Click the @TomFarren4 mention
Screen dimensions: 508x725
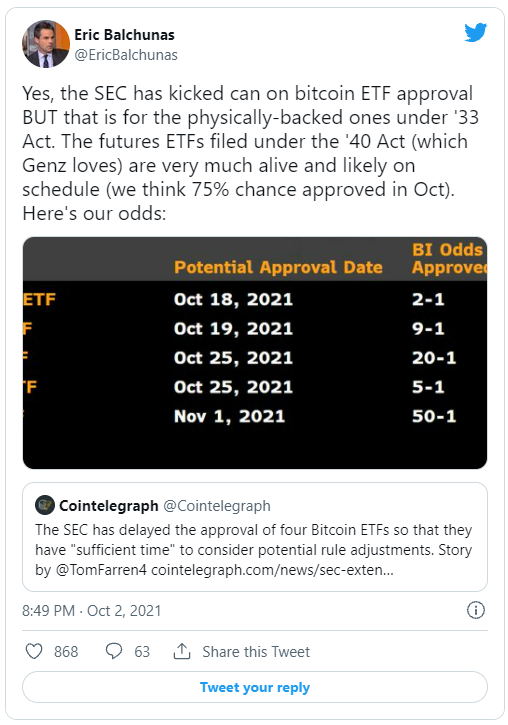pos(101,570)
